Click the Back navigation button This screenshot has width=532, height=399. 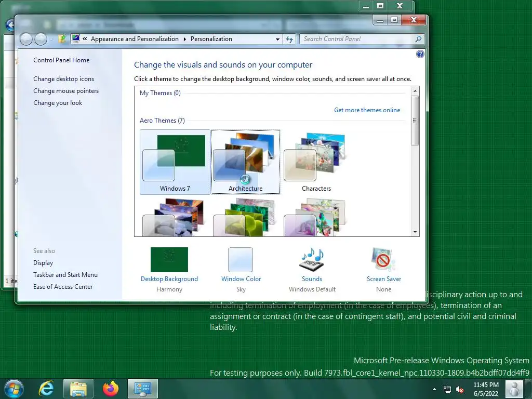(x=26, y=39)
